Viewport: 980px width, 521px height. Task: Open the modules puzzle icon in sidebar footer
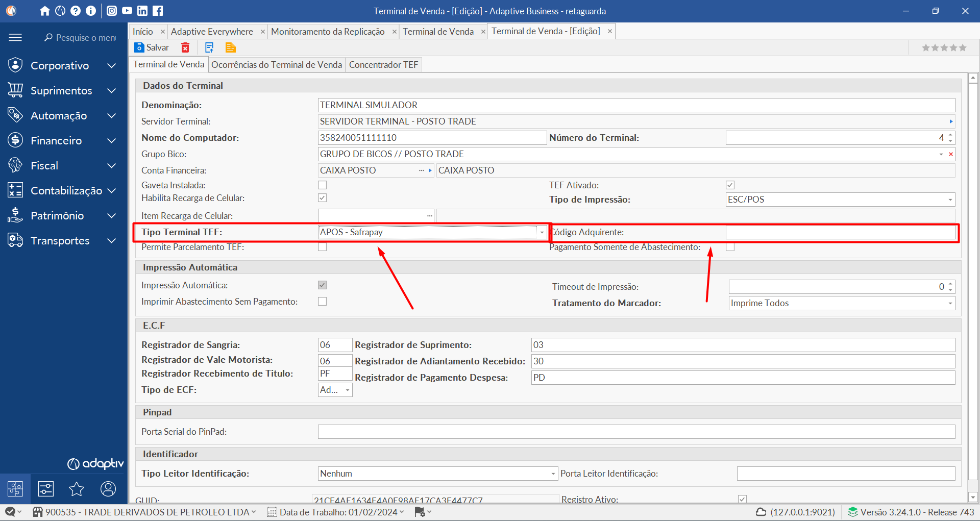[15, 489]
